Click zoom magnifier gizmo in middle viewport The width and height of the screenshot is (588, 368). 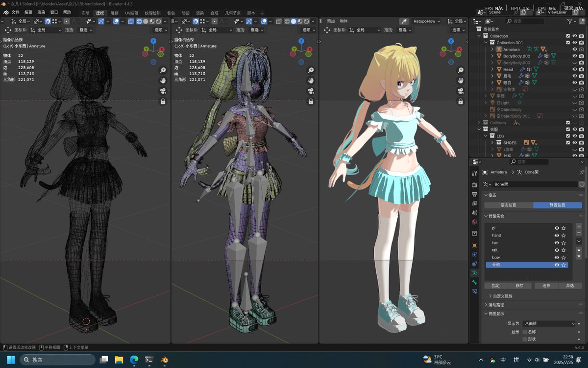coord(311,70)
